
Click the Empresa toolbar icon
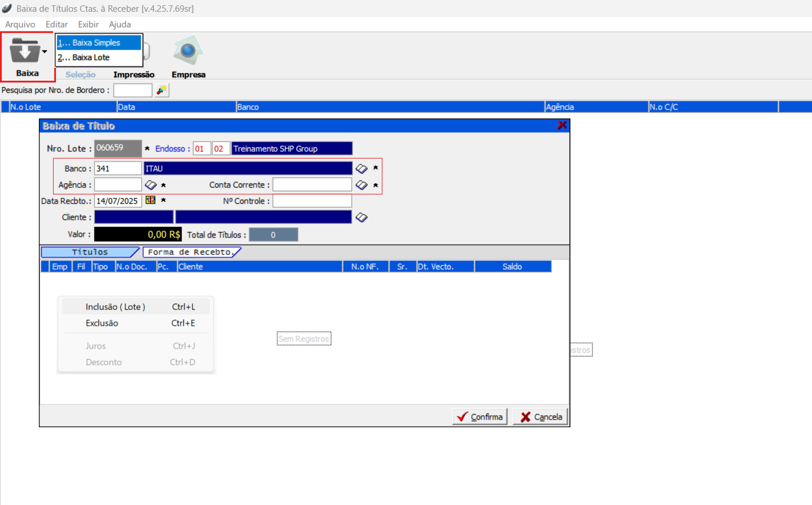pyautogui.click(x=188, y=51)
